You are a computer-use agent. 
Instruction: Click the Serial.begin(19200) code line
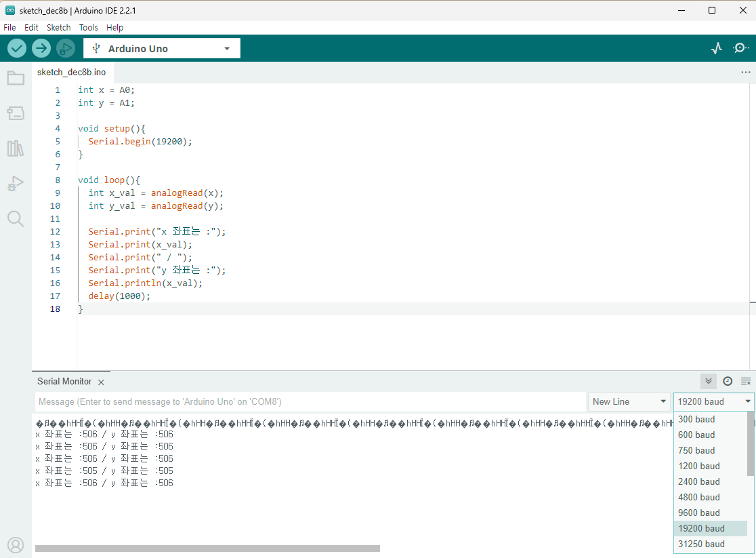click(140, 142)
